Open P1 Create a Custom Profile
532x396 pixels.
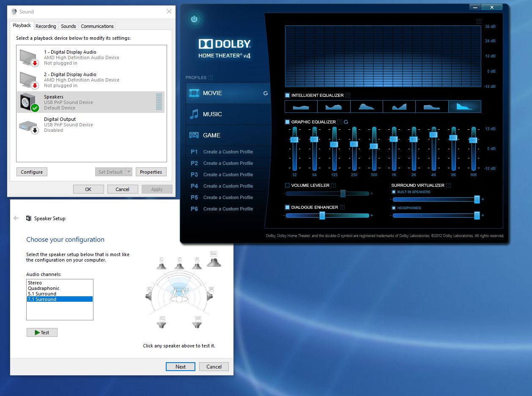pos(228,152)
